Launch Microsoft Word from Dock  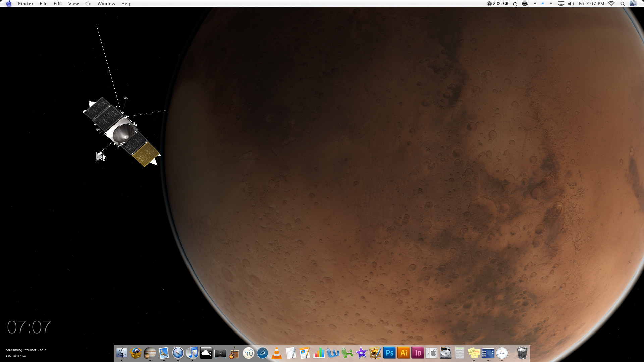[x=333, y=353]
